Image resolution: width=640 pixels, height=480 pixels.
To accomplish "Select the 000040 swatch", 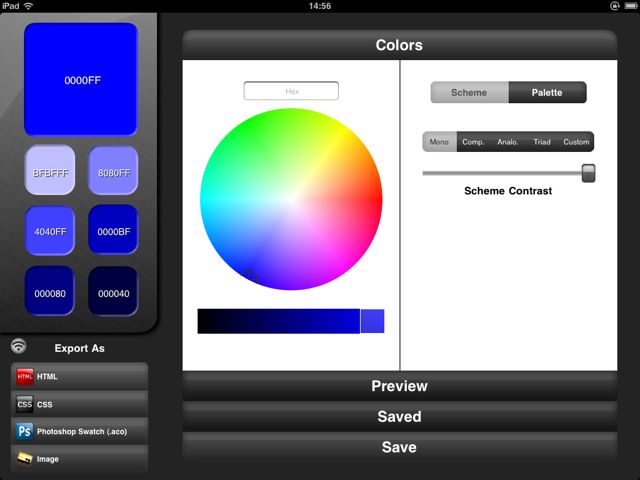I will pyautogui.click(x=113, y=291).
